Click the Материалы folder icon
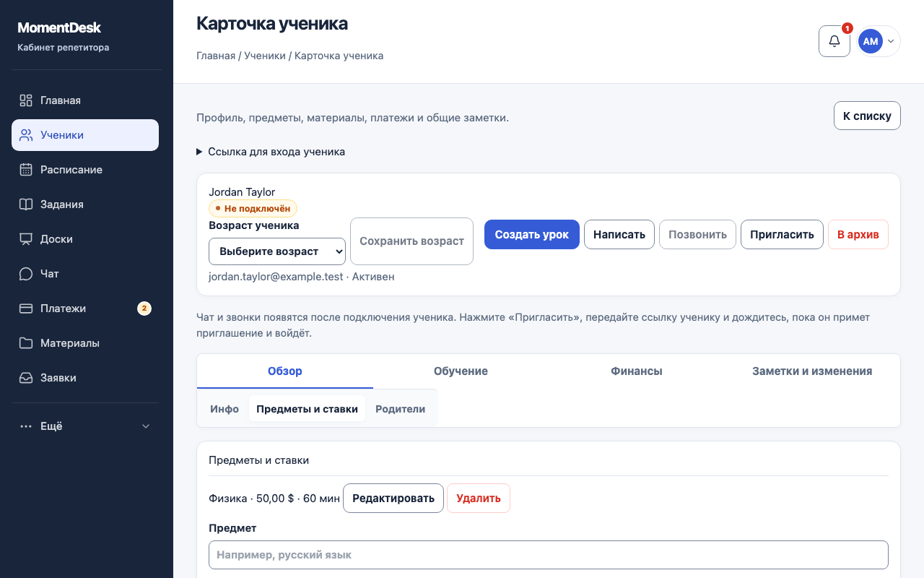 pyautogui.click(x=26, y=343)
